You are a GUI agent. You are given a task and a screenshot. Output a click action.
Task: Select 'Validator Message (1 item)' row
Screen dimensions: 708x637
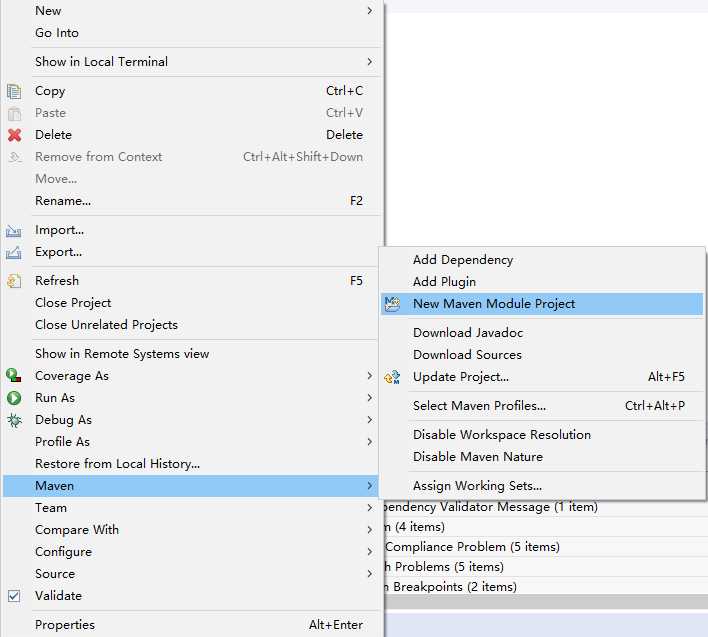pos(546,507)
